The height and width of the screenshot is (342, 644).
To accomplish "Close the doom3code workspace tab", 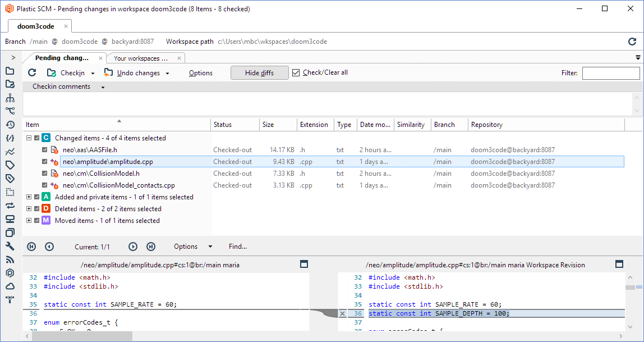I will click(x=66, y=26).
